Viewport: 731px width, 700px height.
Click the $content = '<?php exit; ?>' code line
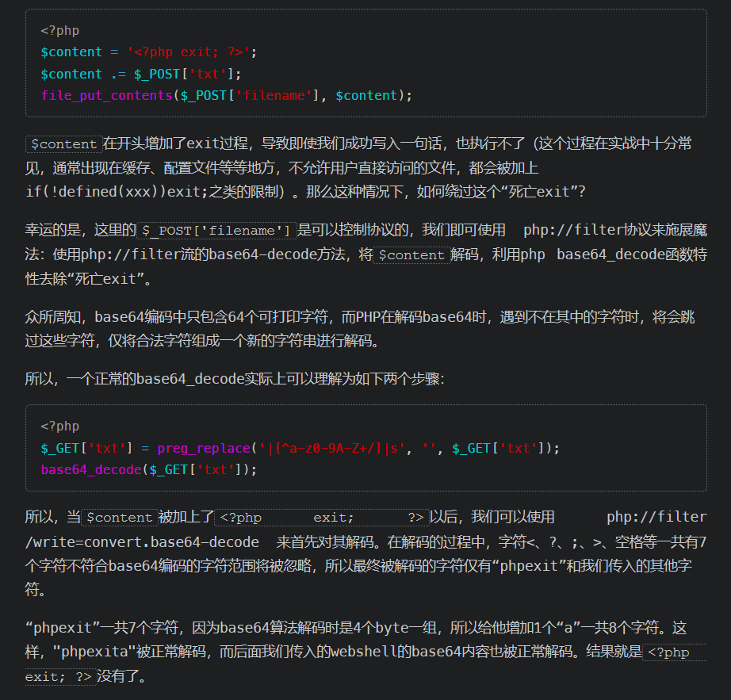(149, 52)
